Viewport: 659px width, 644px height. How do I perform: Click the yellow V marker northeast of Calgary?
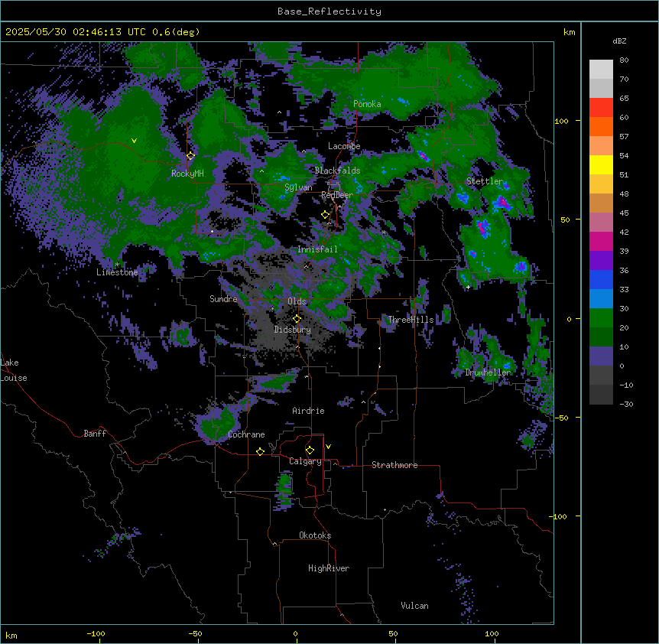[328, 447]
